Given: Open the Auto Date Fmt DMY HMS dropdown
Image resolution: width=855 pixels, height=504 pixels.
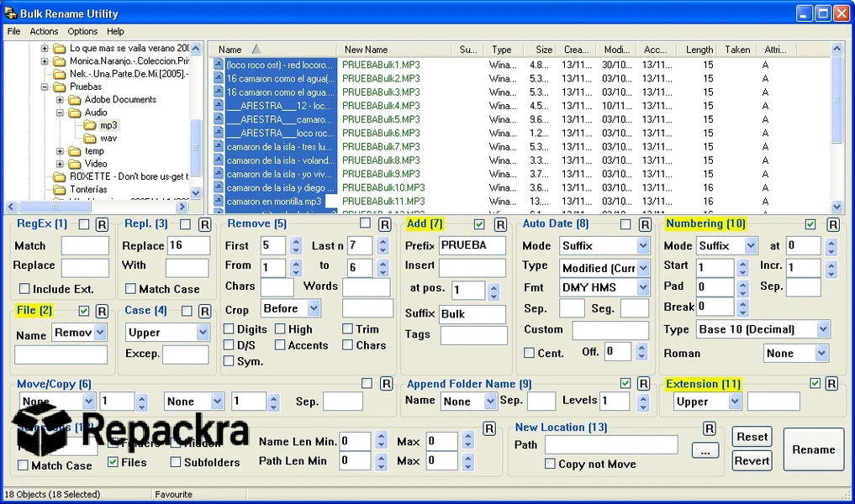Looking at the screenshot, I should [x=643, y=287].
